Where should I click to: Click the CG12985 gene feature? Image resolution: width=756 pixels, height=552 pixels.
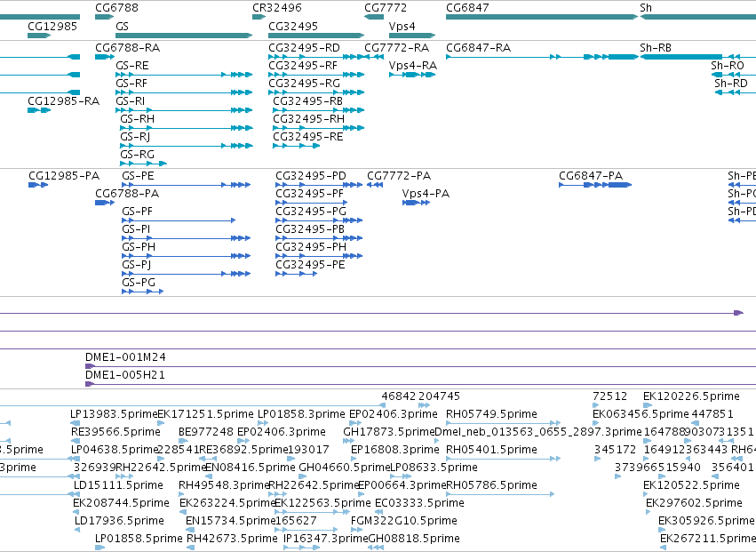tap(39, 36)
